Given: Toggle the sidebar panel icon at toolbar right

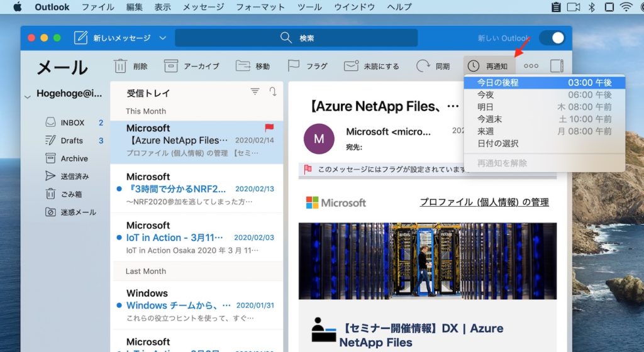Looking at the screenshot, I should 556,66.
